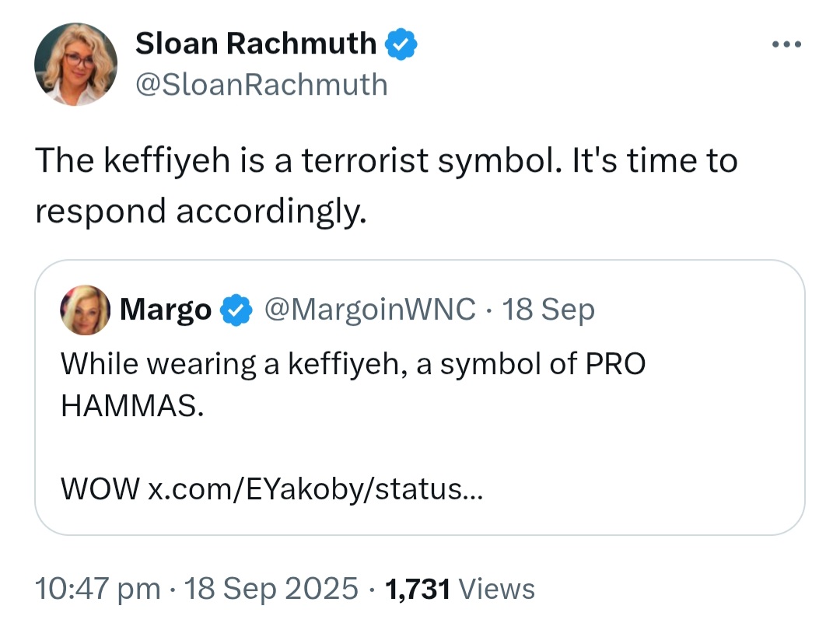View the 1,731 Views count
Screen dimensions: 840x623
(x=418, y=588)
